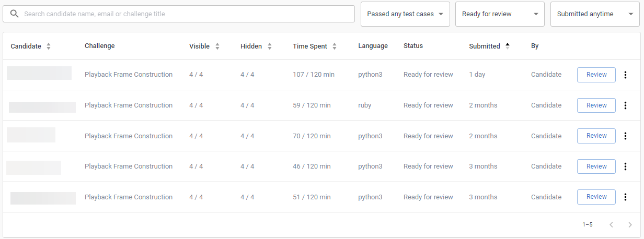Viewport: 644px width, 239px height.
Task: Click the search magnifier icon
Action: pyautogui.click(x=14, y=14)
